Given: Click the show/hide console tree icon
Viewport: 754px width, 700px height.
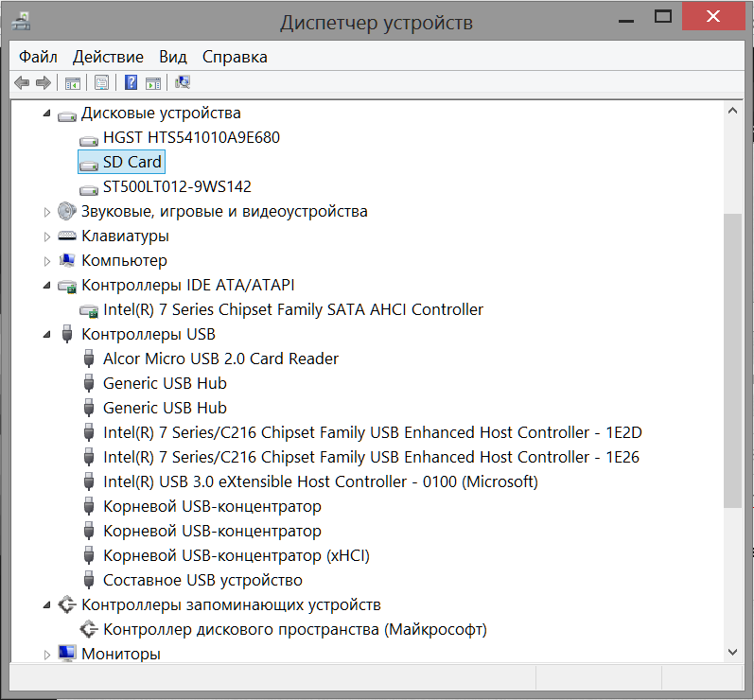Looking at the screenshot, I should (x=73, y=83).
